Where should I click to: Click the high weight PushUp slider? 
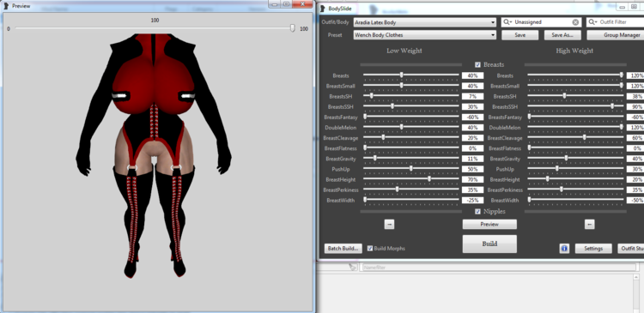(x=575, y=169)
